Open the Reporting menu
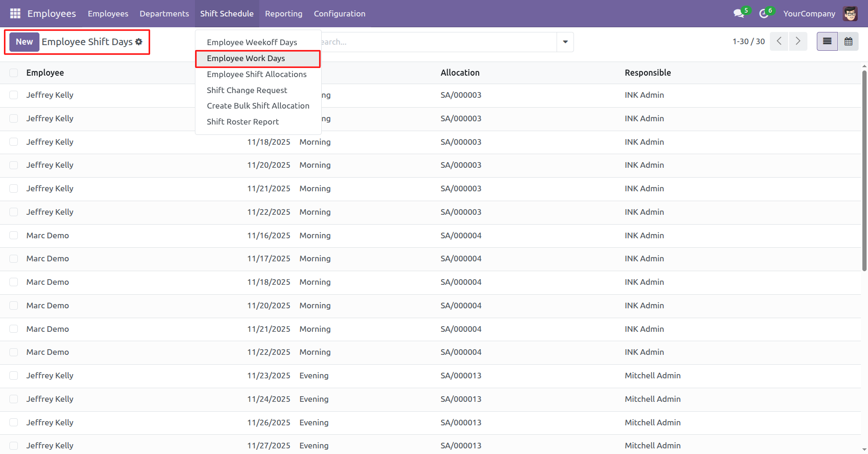The width and height of the screenshot is (868, 454). (284, 14)
